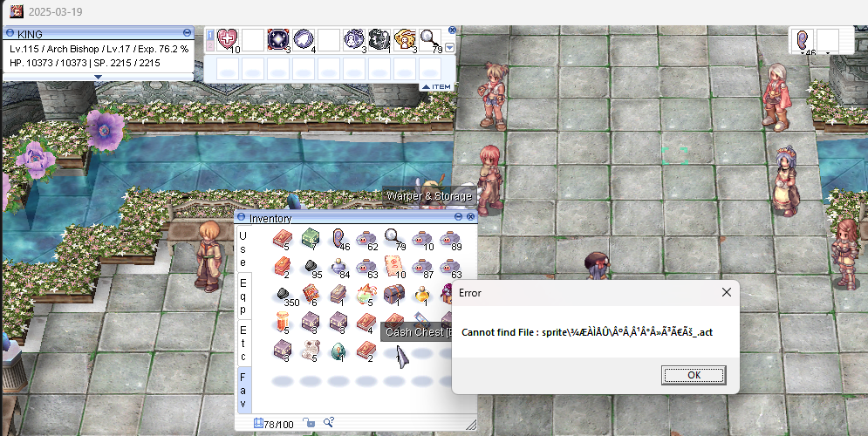Select pig pot item with count 89
Image resolution: width=868 pixels, height=436 pixels.
(x=450, y=239)
